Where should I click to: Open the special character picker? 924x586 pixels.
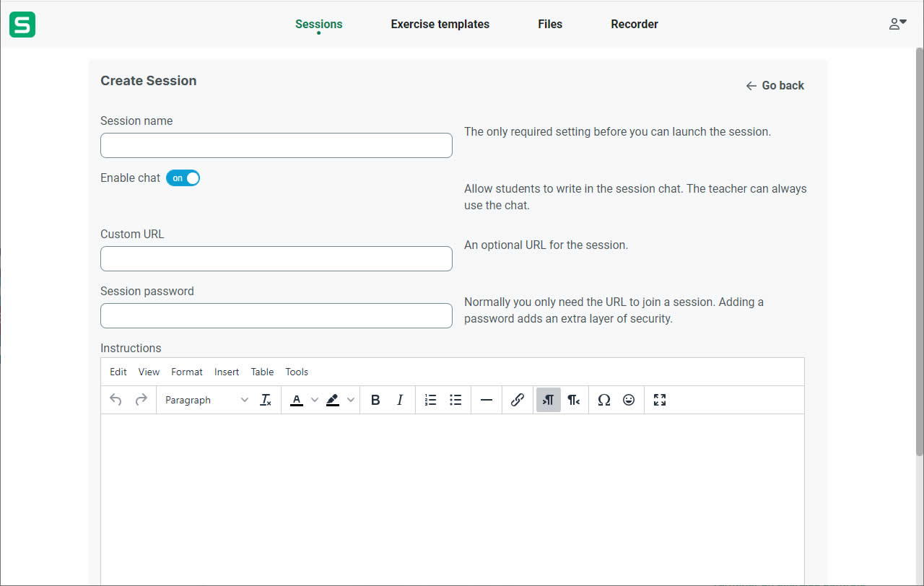[x=604, y=400]
